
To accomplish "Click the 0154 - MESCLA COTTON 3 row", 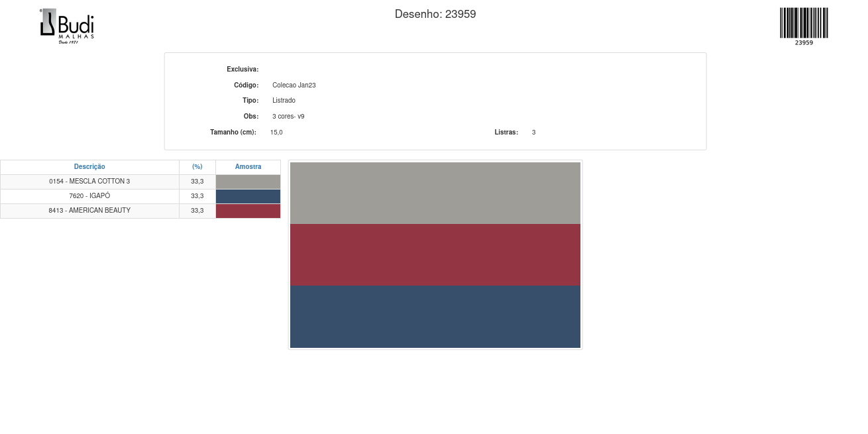I will point(89,182).
